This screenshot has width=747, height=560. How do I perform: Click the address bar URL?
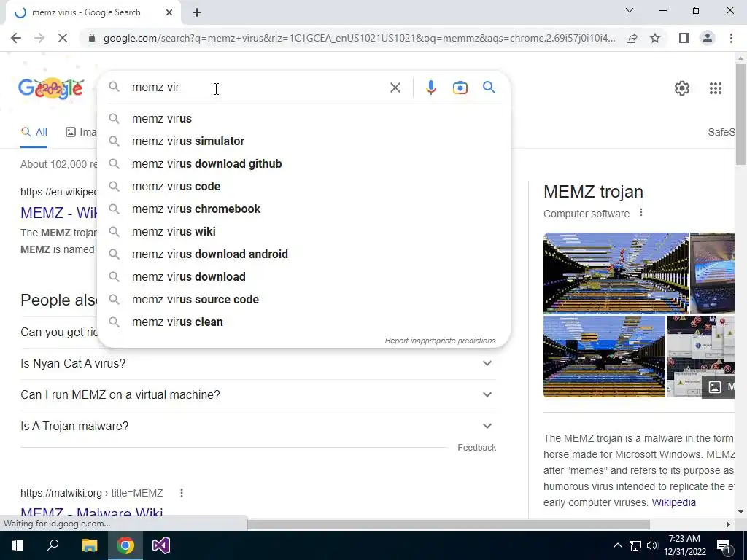click(x=359, y=38)
